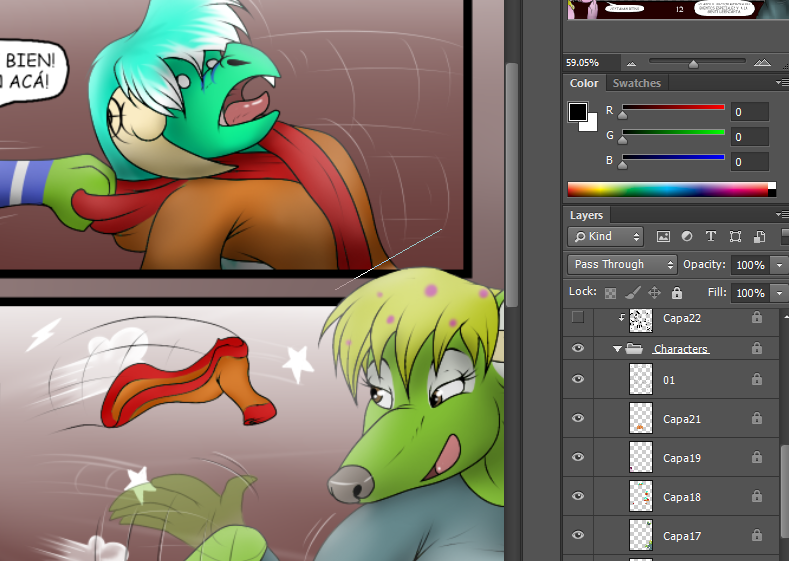Open the Opacity slider dropdown arrow
The image size is (789, 561).
tap(779, 265)
